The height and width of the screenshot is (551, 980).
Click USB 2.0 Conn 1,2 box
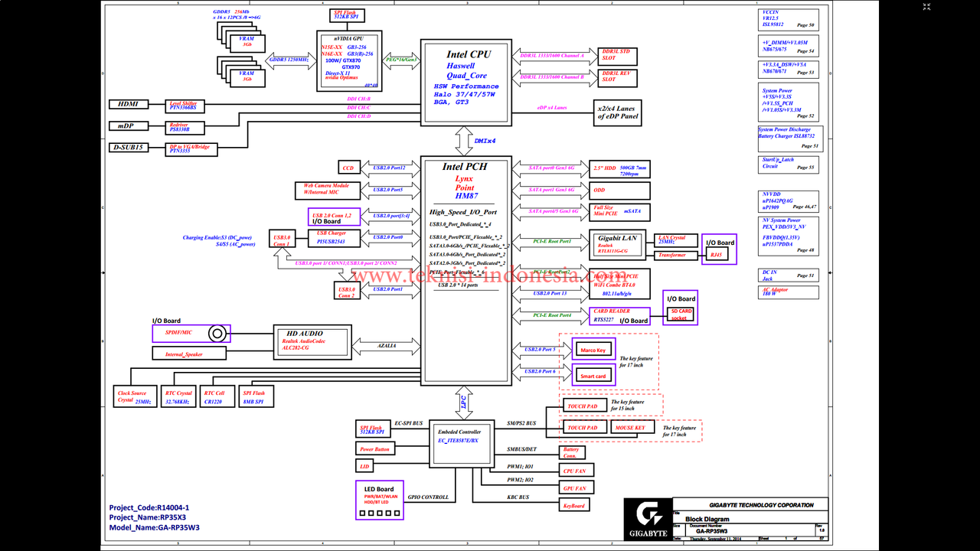(x=333, y=217)
